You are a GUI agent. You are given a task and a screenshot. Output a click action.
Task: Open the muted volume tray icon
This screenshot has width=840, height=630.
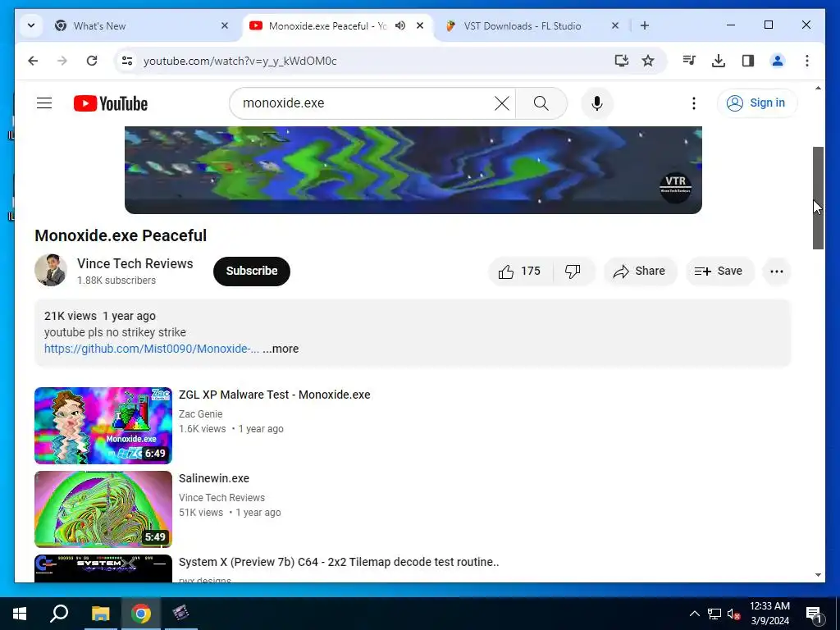pyautogui.click(x=733, y=614)
